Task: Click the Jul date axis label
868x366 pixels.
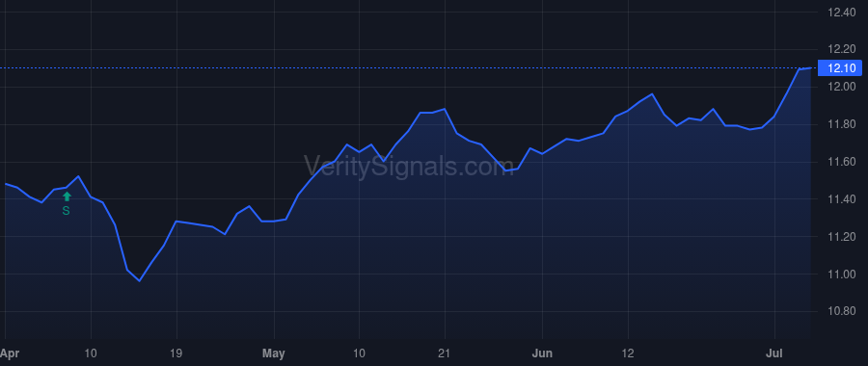Action: (x=773, y=353)
